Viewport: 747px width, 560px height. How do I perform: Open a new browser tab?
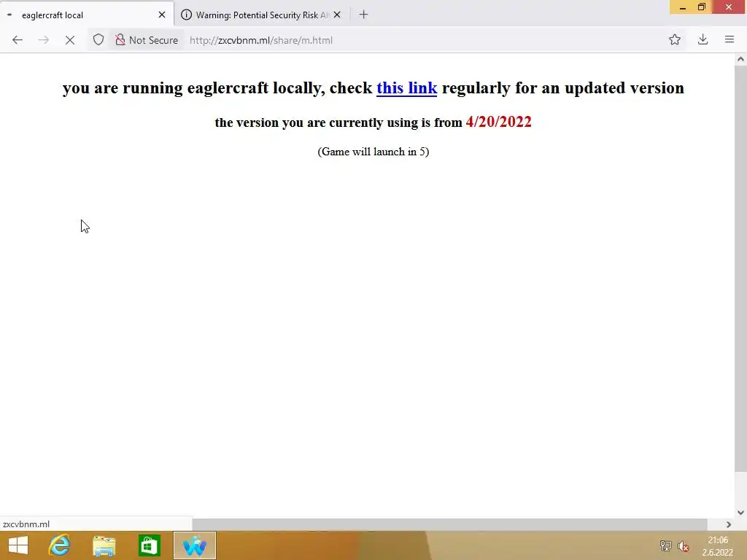(x=363, y=15)
